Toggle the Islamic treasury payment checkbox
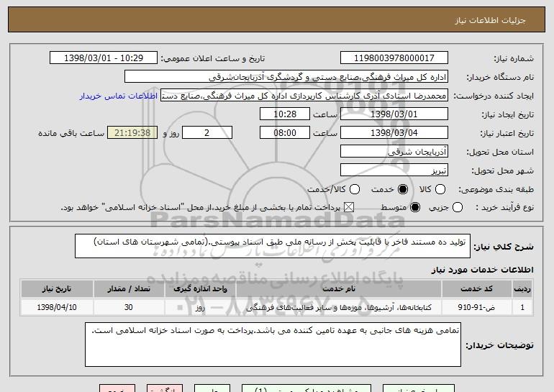Viewport: 554px width, 392px height. click(x=349, y=207)
